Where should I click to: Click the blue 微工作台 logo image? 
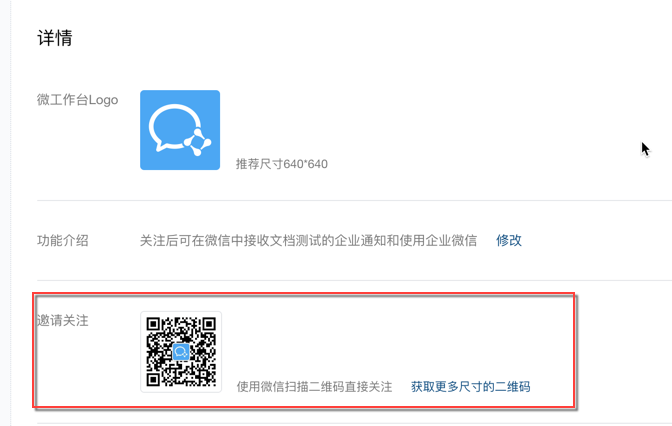pyautogui.click(x=180, y=130)
